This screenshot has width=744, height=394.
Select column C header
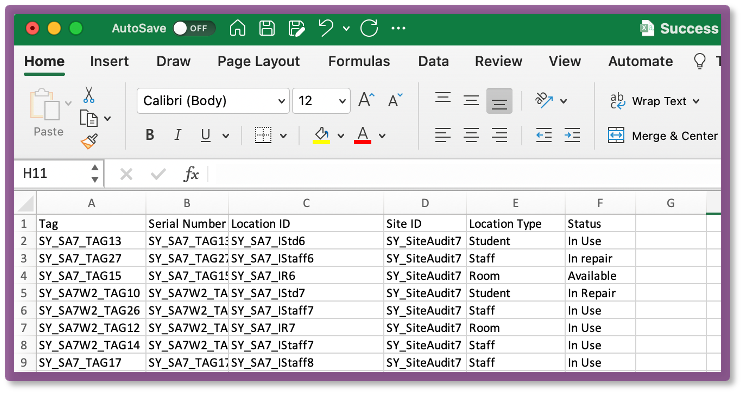point(306,203)
